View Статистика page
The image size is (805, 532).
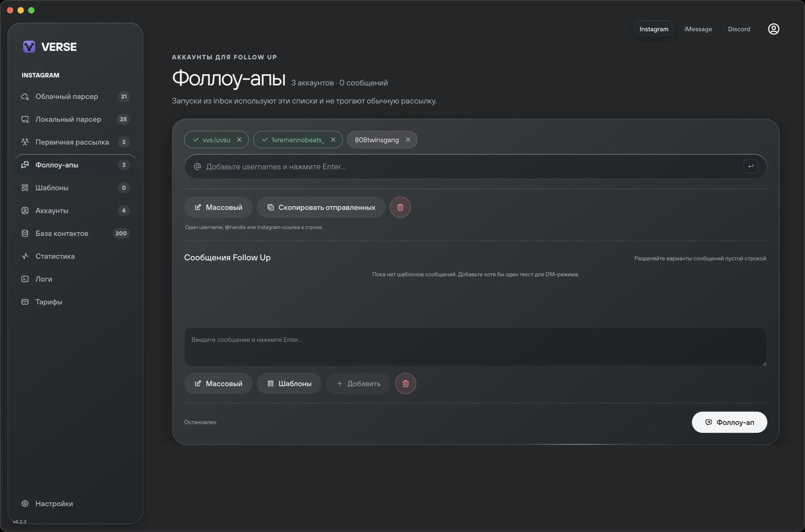(x=75, y=256)
